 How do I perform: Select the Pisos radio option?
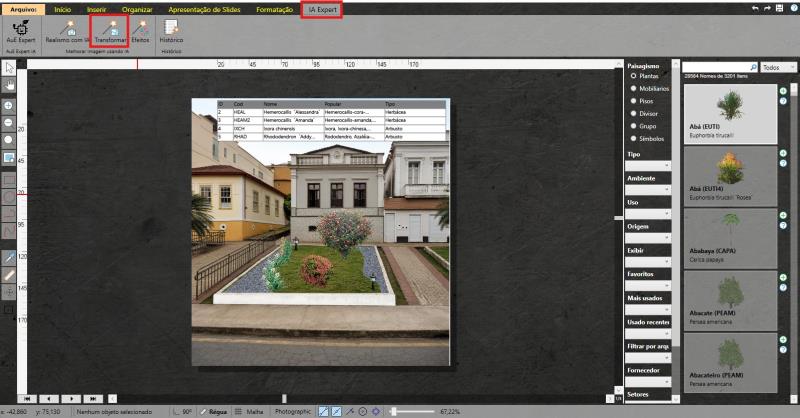642,101
